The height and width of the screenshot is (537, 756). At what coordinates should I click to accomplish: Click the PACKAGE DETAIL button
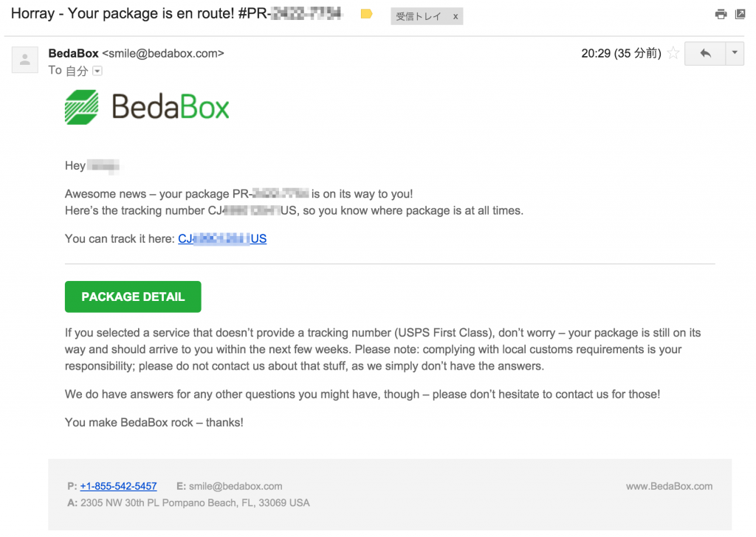(x=133, y=297)
